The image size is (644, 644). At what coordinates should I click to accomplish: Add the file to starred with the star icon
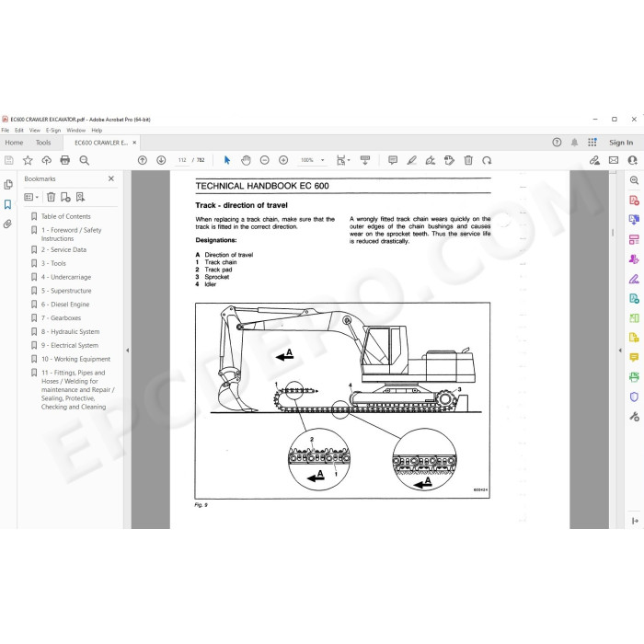[x=28, y=160]
